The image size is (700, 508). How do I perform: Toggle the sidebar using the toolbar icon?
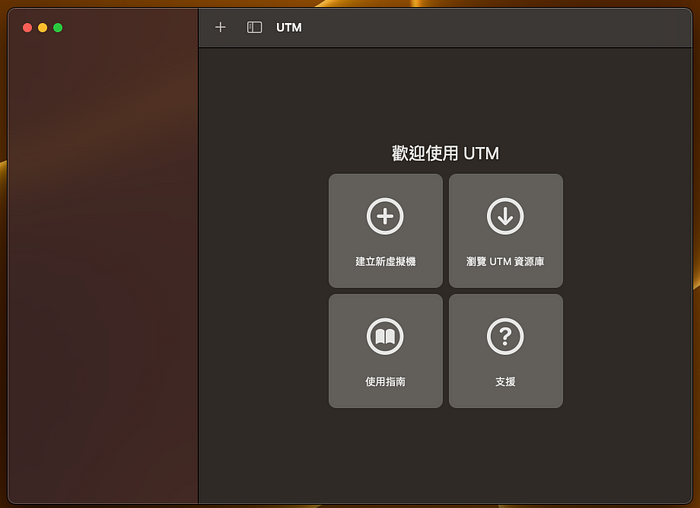point(254,27)
